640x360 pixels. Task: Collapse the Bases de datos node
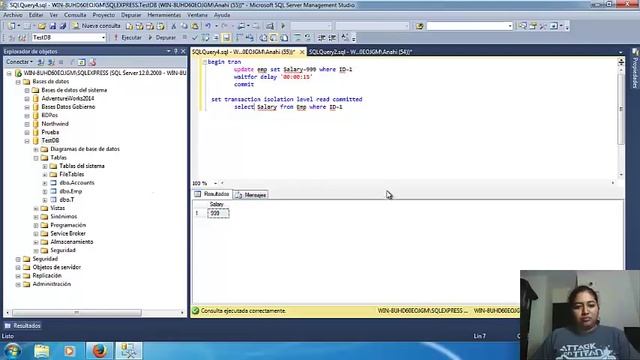(18, 82)
